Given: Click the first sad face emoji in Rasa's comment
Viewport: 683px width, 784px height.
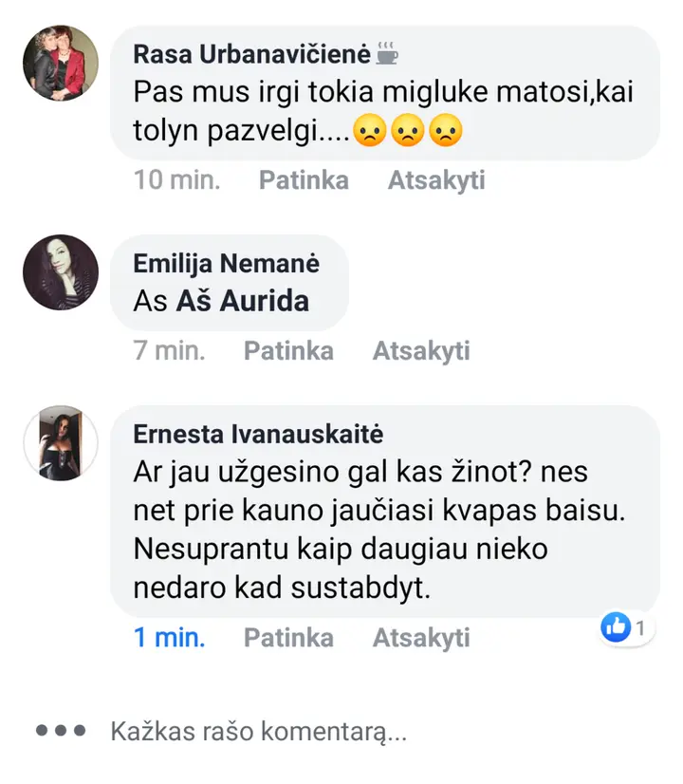Looking at the screenshot, I should (370, 130).
